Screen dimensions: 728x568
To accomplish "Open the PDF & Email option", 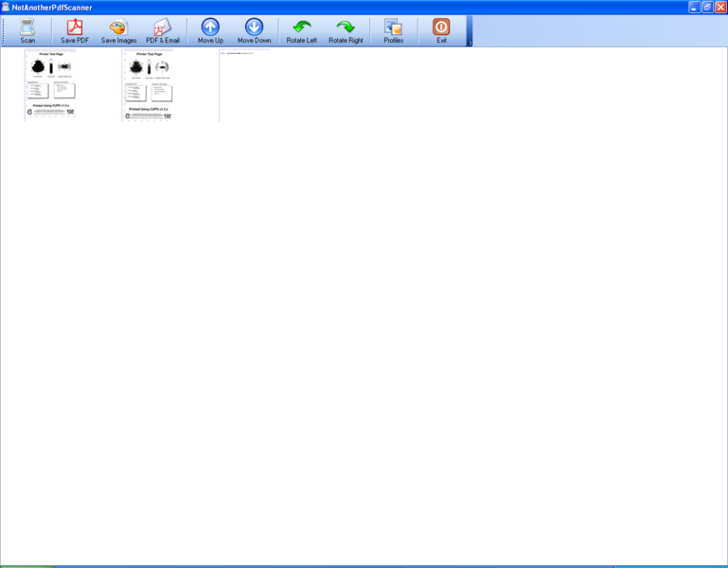I will pos(163,31).
